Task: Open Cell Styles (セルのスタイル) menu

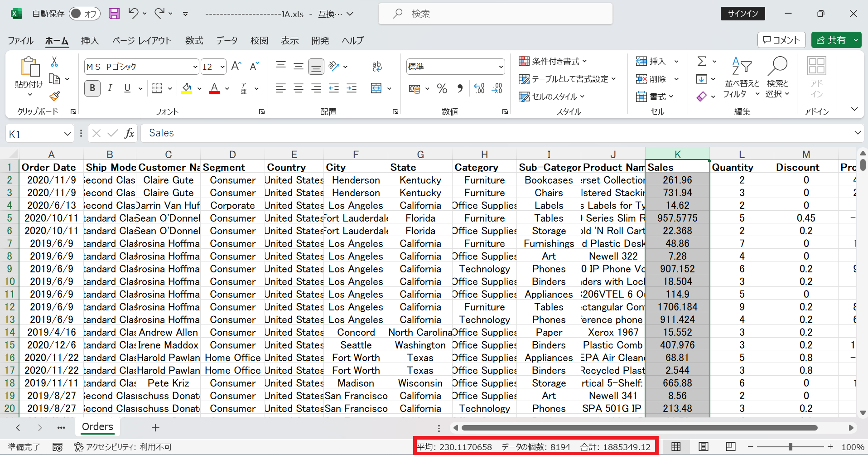Action: point(551,97)
